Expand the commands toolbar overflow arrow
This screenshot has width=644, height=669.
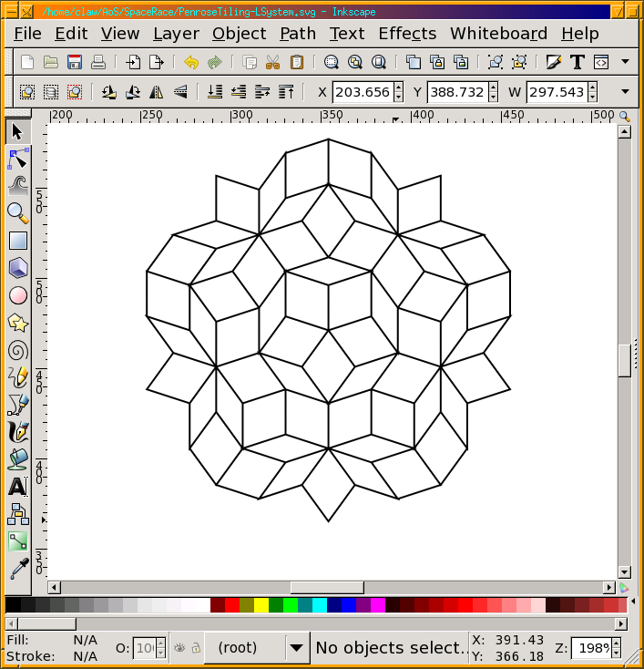pyautogui.click(x=625, y=62)
